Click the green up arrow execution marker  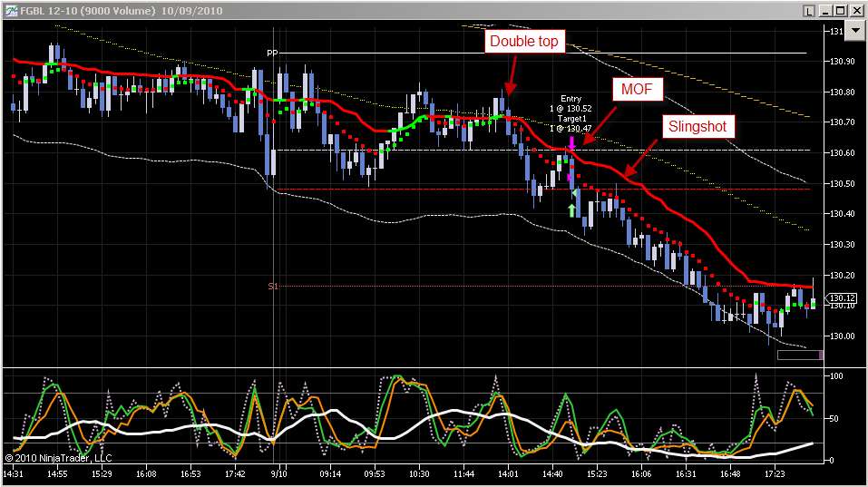[x=571, y=210]
